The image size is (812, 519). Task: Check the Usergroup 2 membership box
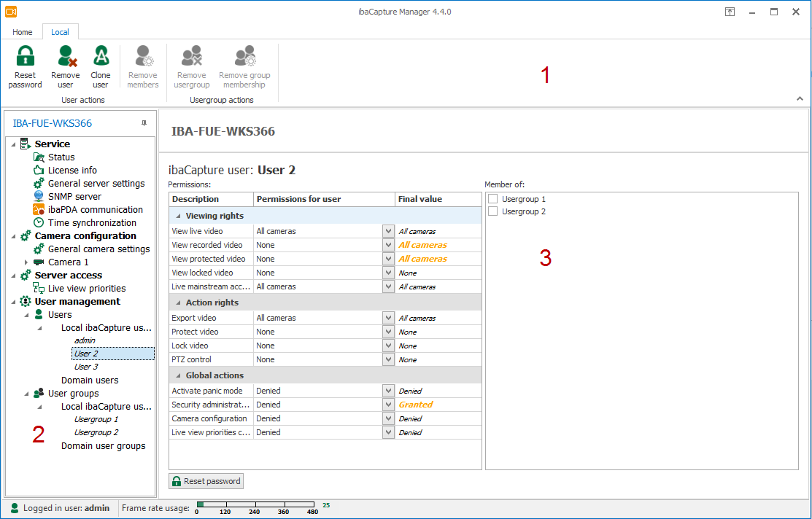[x=493, y=211]
